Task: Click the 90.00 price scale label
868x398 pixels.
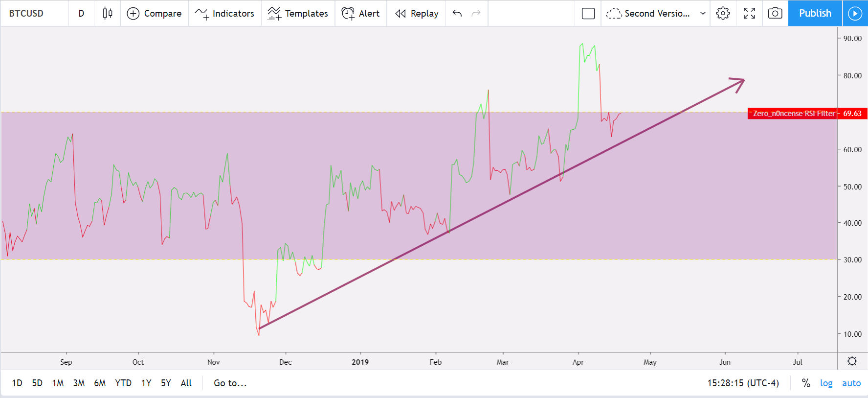Action: 852,39
